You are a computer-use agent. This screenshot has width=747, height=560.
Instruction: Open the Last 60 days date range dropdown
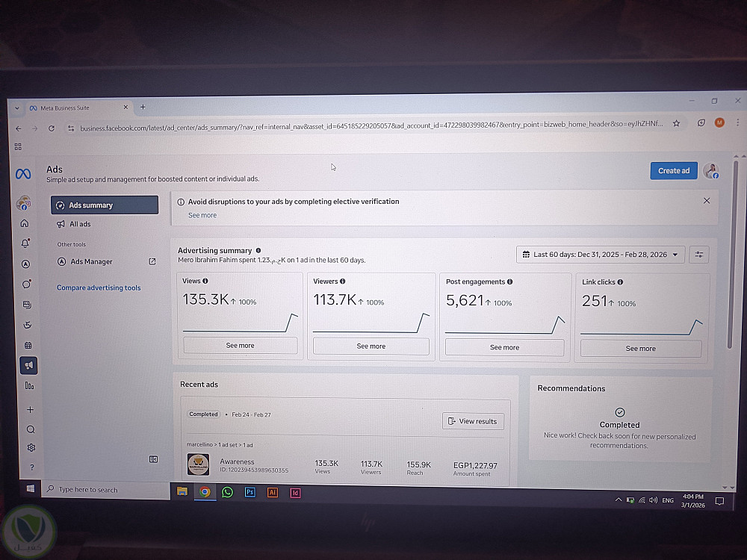click(x=601, y=255)
